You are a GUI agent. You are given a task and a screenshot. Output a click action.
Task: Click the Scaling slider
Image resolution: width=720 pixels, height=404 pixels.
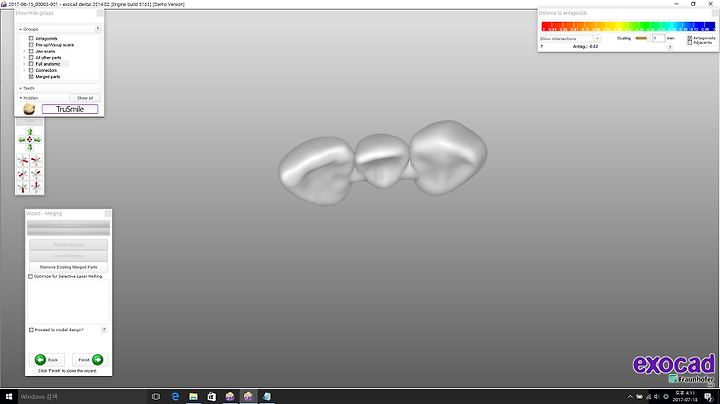(x=642, y=38)
